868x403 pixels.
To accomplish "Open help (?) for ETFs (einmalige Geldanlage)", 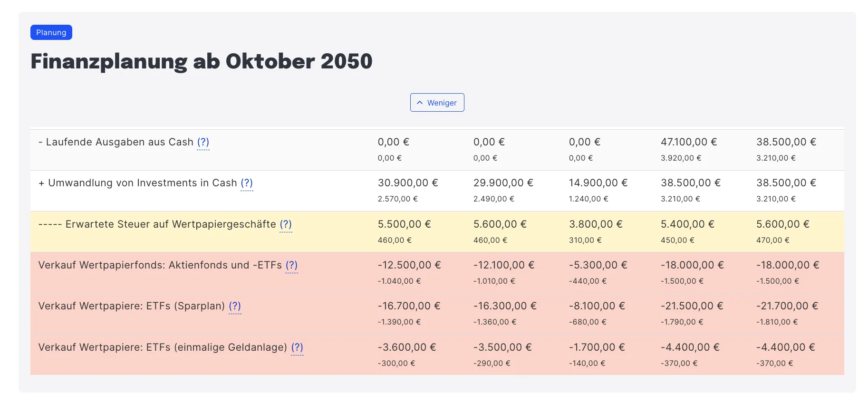I will [x=297, y=347].
